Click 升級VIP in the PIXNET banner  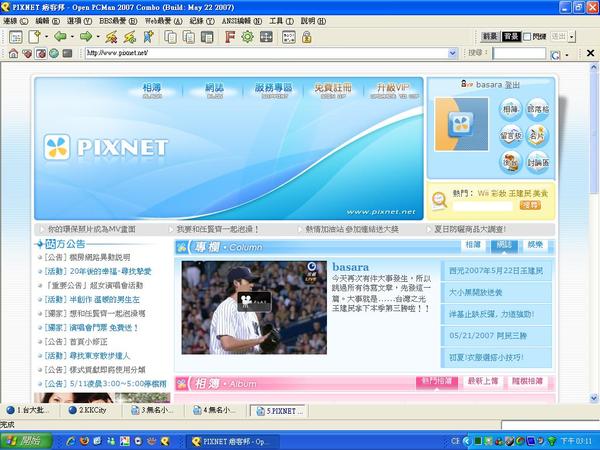(x=394, y=90)
